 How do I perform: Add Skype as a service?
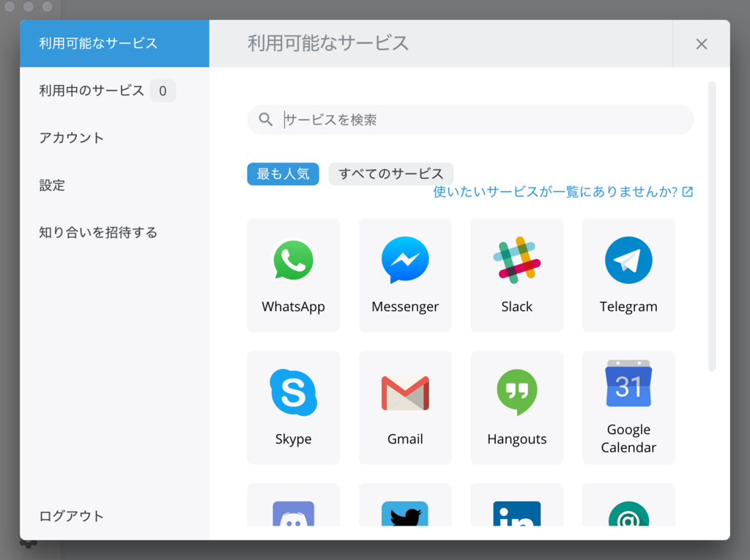click(293, 408)
